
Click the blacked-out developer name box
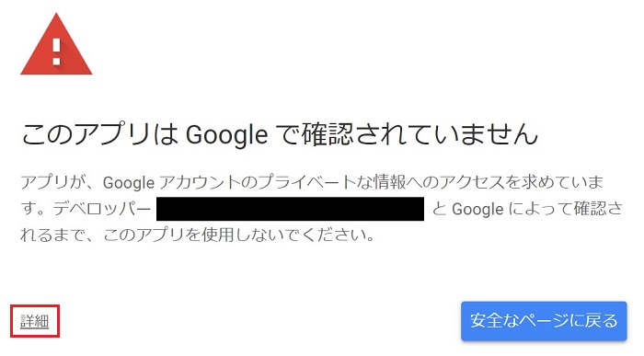pyautogui.click(x=291, y=209)
